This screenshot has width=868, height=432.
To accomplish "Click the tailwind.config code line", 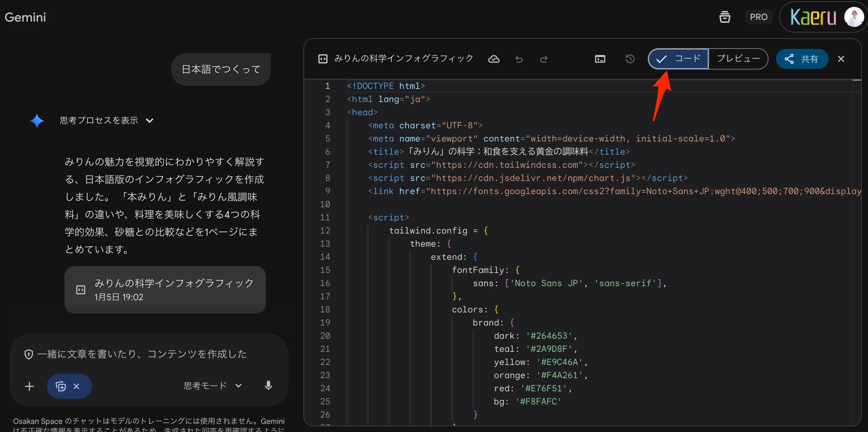I will point(438,231).
